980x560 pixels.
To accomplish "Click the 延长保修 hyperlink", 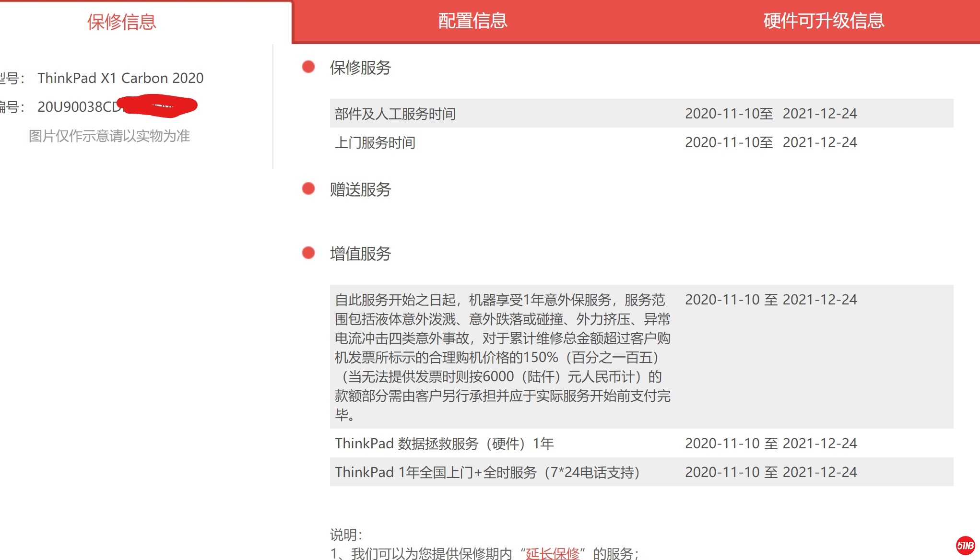I will click(553, 553).
